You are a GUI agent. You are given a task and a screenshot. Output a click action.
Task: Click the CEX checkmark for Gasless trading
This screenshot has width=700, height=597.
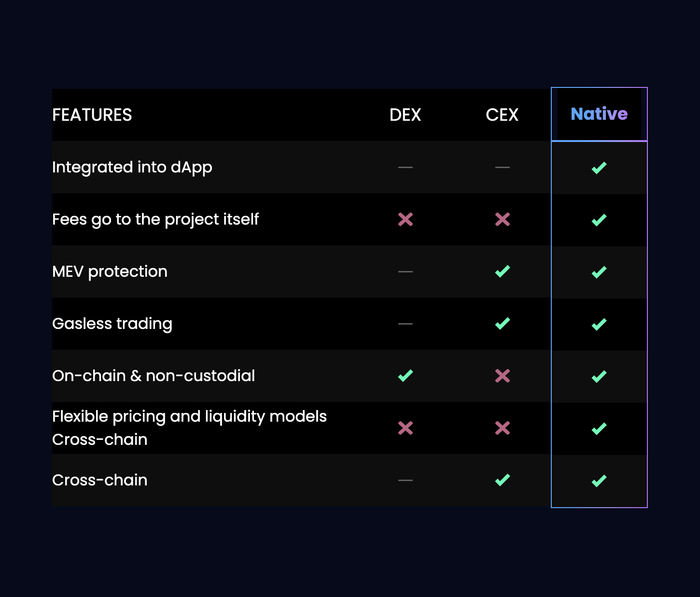pyautogui.click(x=503, y=324)
